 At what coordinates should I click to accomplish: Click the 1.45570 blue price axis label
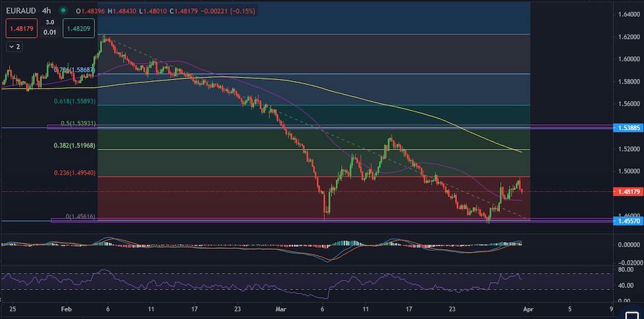[x=627, y=222]
